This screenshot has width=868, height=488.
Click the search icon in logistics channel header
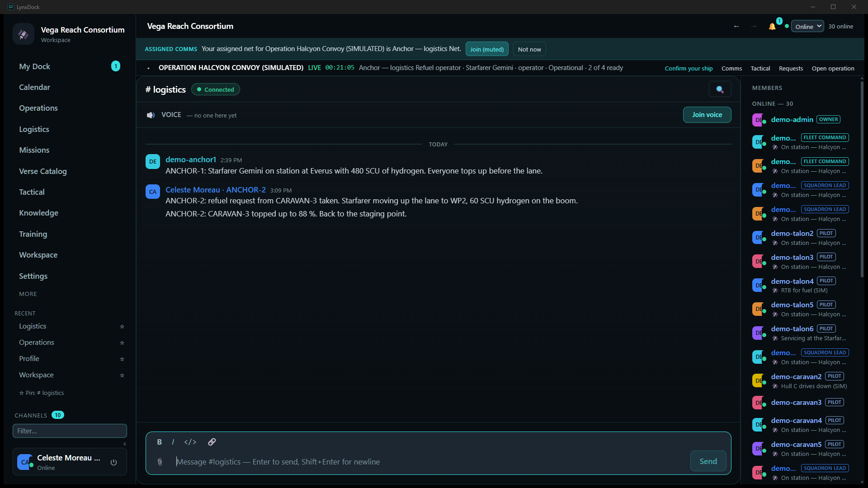coord(720,89)
